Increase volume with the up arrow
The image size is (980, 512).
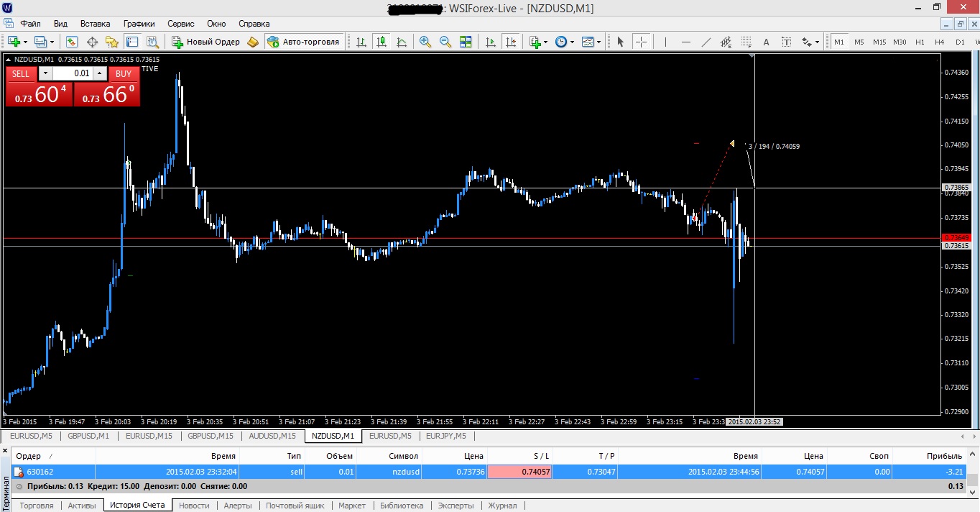100,73
